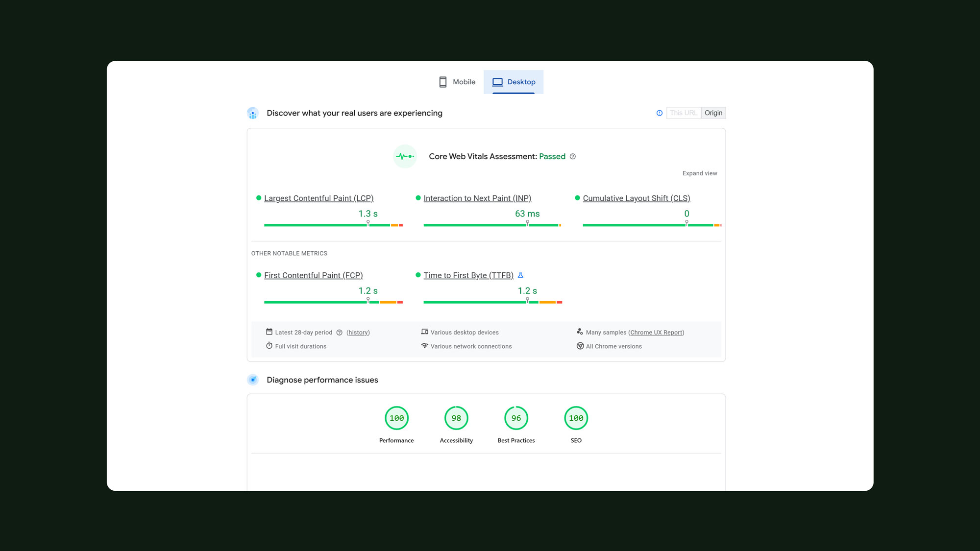Click the Core Web Vitals pulse icon
This screenshot has width=980, height=551.
pos(405,156)
